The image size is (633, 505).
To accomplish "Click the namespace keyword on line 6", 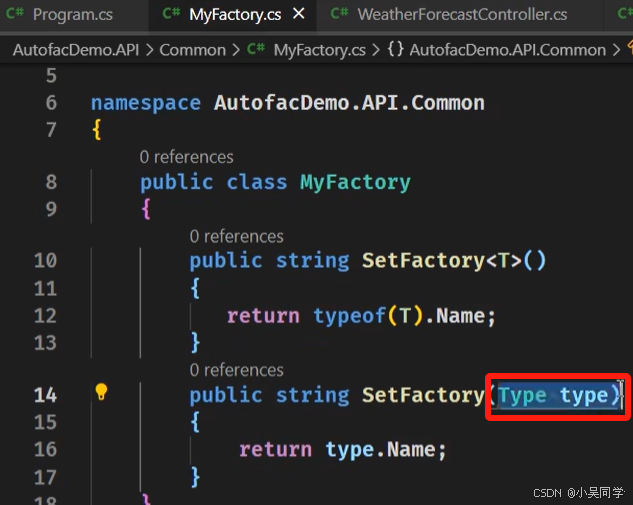I will (x=146, y=103).
